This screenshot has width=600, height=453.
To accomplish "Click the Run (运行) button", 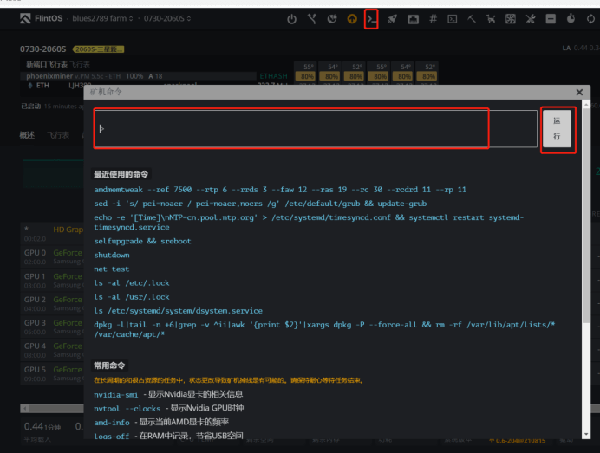I will click(557, 129).
